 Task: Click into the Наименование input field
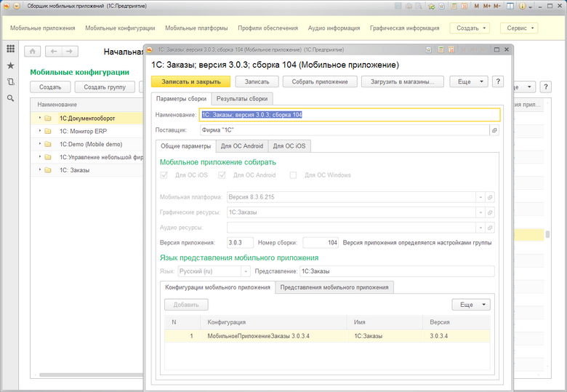[x=350, y=115]
